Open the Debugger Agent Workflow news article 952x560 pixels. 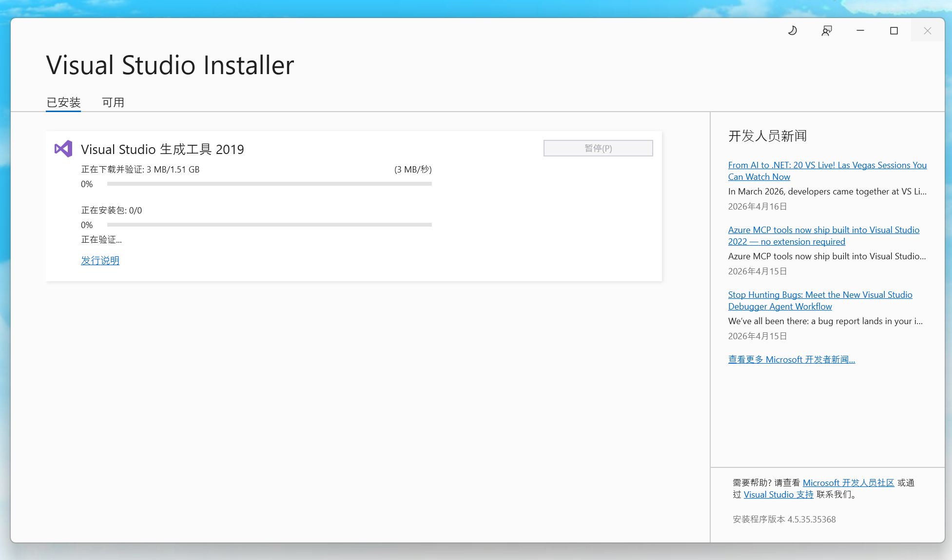820,301
